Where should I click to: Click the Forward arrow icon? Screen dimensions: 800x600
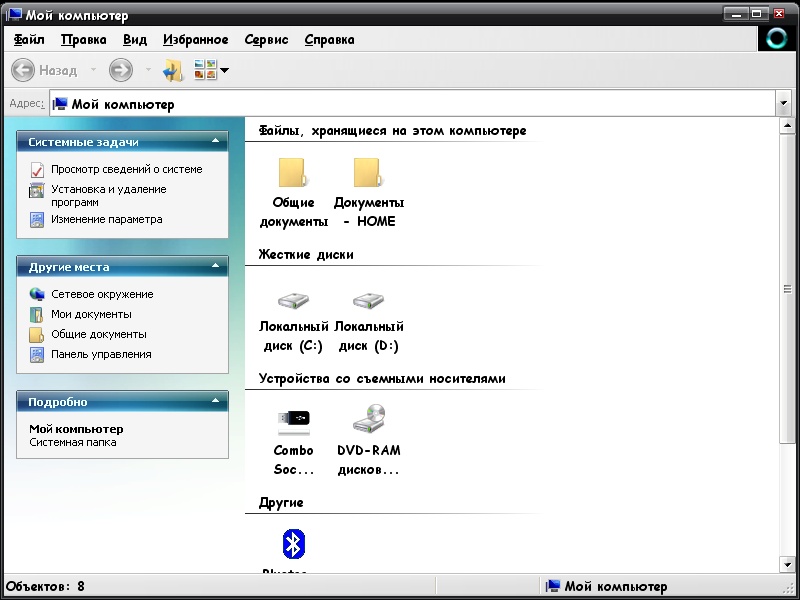click(x=121, y=70)
